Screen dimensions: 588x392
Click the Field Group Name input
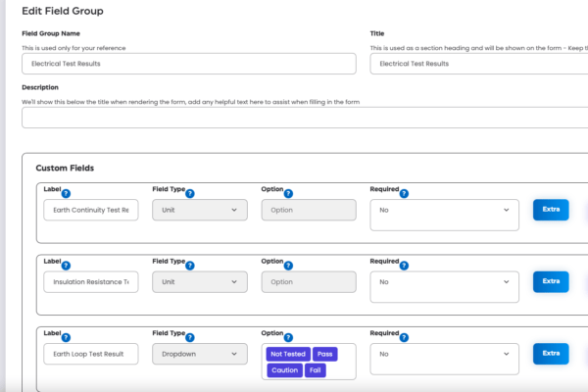(x=187, y=64)
